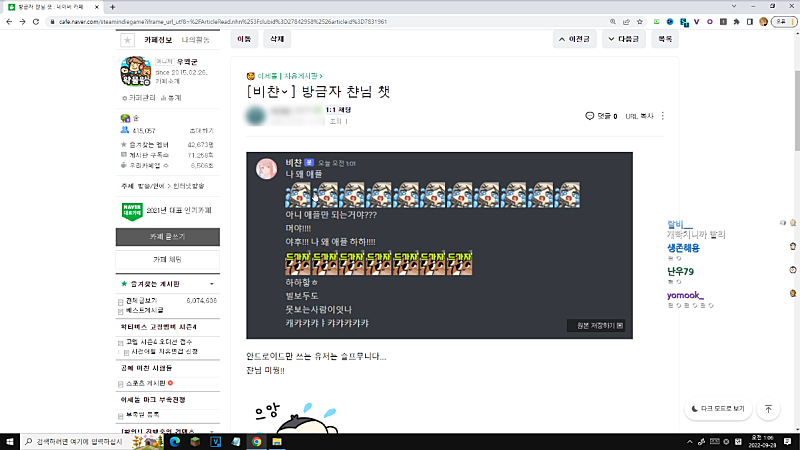Click the blue circular extension icon
Image resolution: width=800 pixels, height=450 pixels.
click(x=670, y=22)
